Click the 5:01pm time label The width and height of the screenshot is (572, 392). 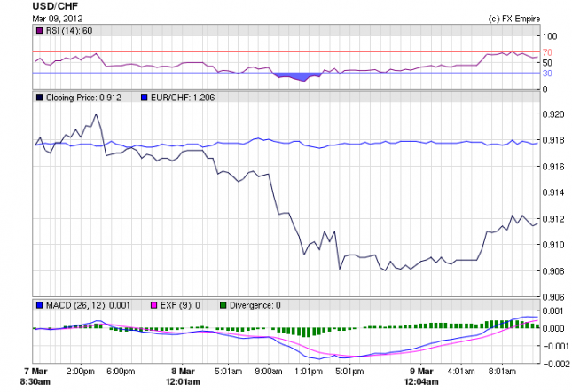(x=349, y=372)
